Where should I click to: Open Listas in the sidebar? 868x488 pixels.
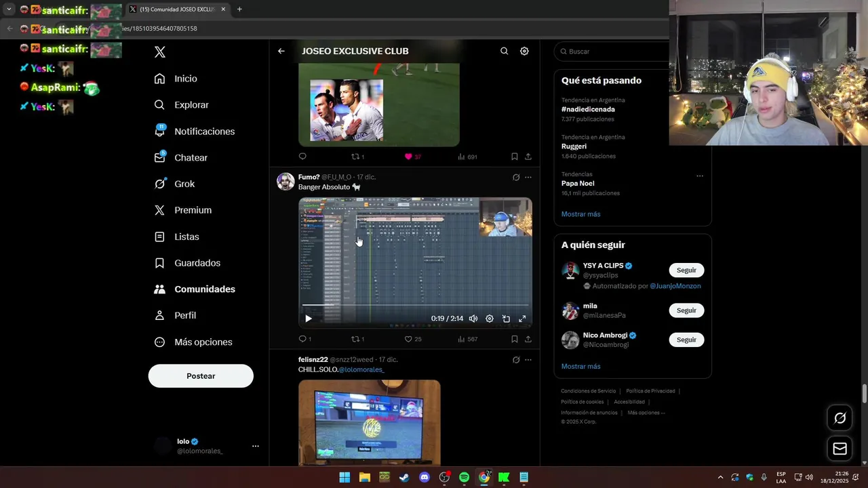click(x=176, y=237)
